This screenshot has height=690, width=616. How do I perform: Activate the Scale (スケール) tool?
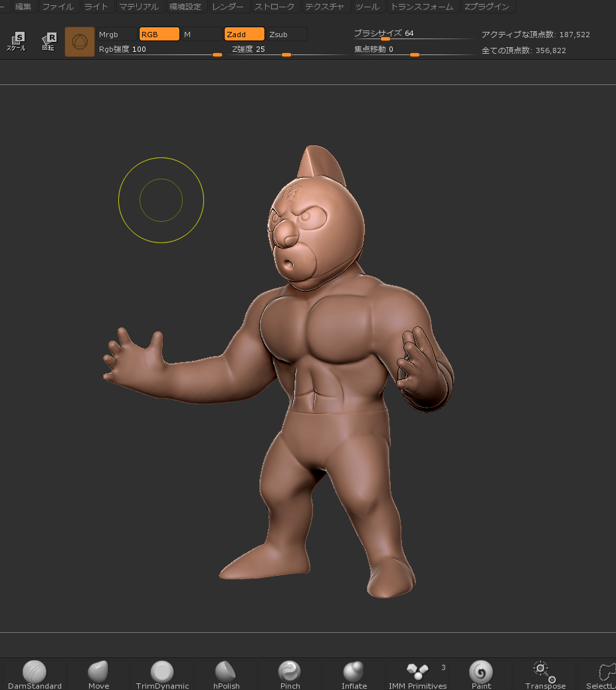[17, 42]
